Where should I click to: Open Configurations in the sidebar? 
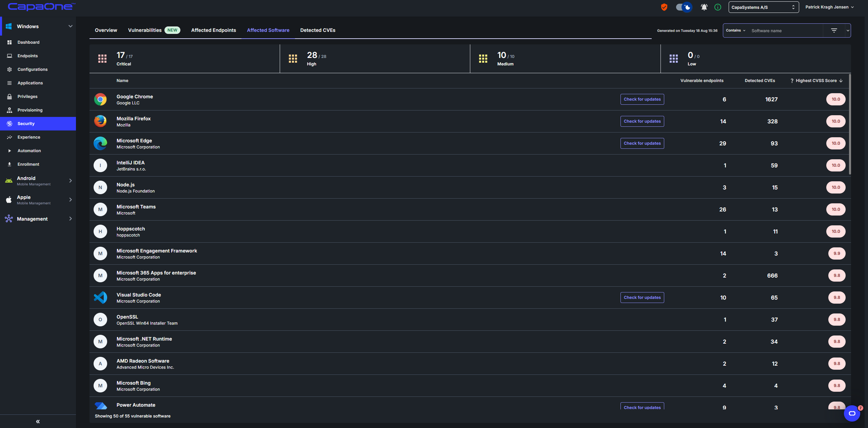(x=38, y=69)
